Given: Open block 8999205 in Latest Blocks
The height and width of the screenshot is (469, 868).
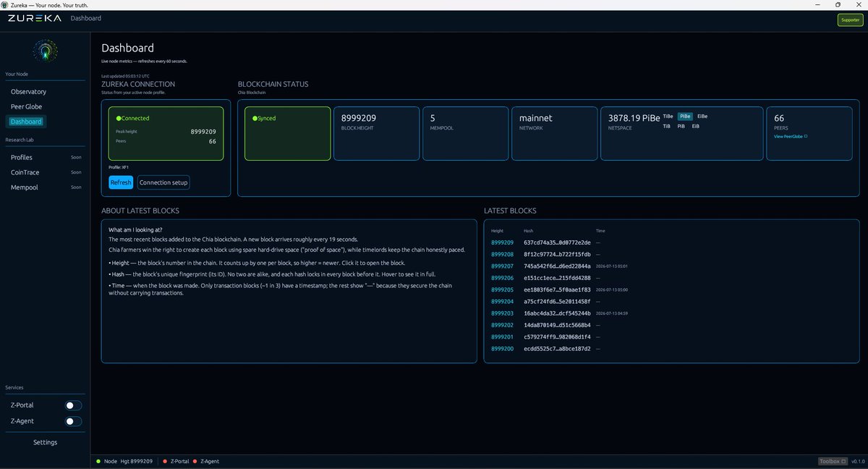Looking at the screenshot, I should coord(502,290).
